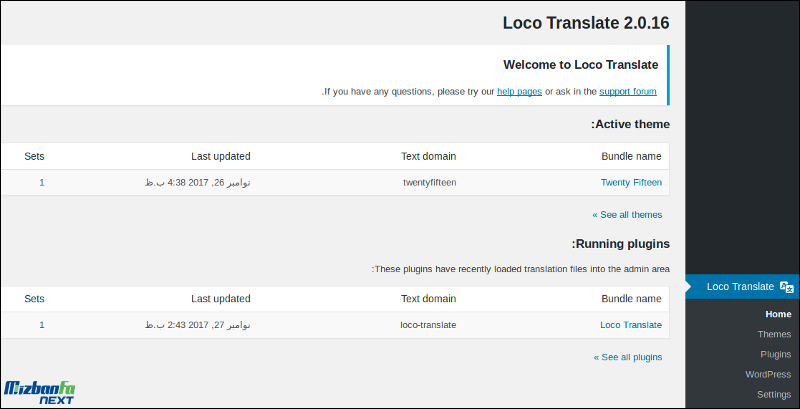
Task: Click Last updated header in themes table
Action: (x=221, y=157)
